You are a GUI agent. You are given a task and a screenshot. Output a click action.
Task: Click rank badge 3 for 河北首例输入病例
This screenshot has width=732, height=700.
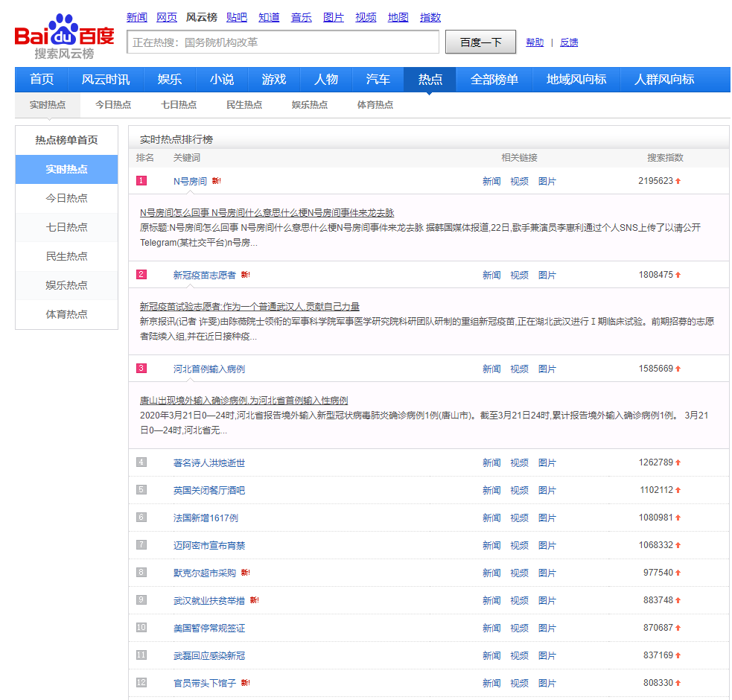141,369
